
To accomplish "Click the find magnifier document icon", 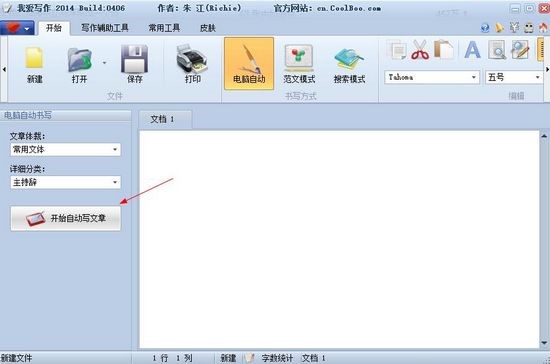I will pyautogui.click(x=497, y=50).
